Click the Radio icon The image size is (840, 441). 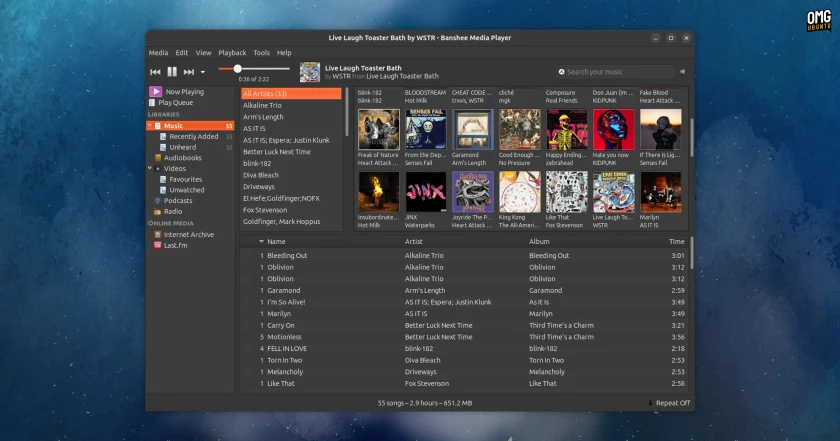158,212
